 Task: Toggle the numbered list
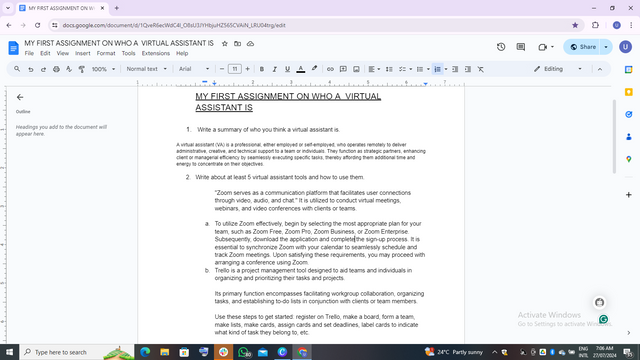tap(437, 69)
